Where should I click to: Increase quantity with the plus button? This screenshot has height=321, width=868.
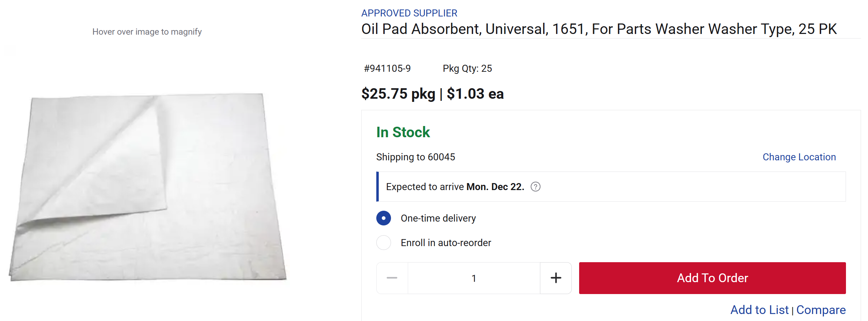[556, 278]
